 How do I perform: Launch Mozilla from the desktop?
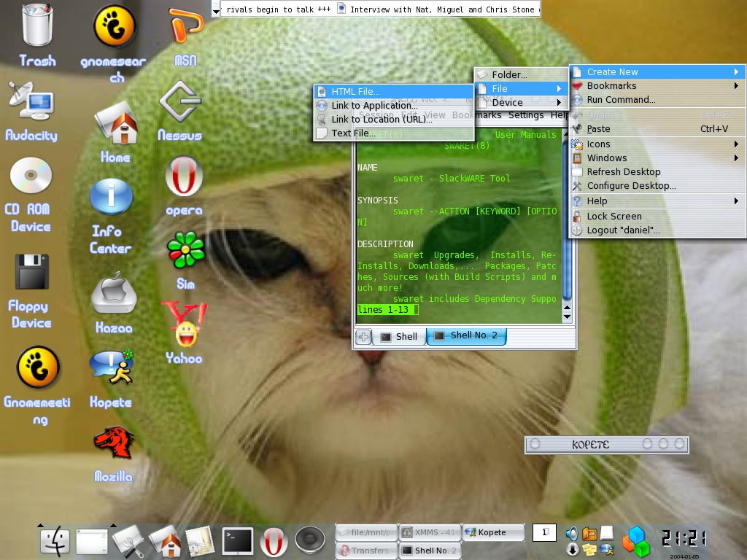pos(114,443)
